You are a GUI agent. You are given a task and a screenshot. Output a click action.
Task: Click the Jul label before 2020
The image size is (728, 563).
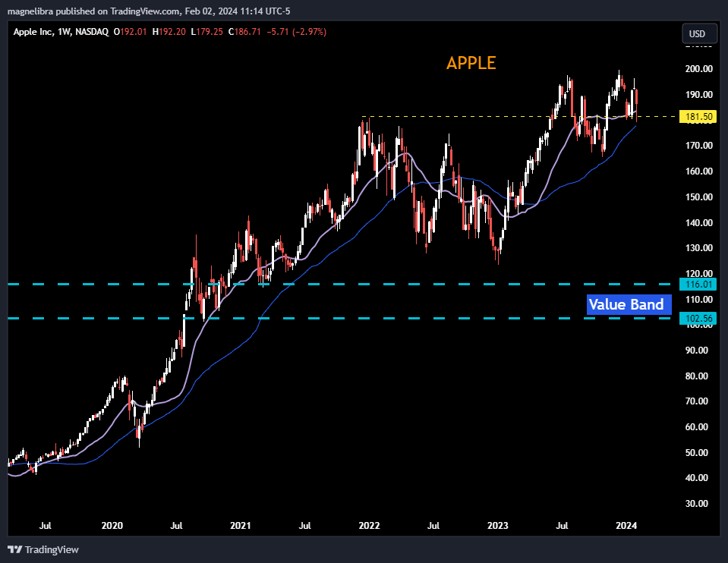45,525
